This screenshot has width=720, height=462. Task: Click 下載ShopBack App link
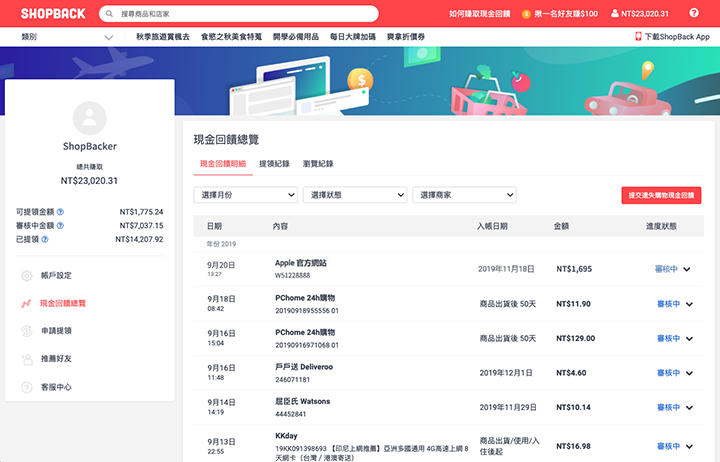677,37
